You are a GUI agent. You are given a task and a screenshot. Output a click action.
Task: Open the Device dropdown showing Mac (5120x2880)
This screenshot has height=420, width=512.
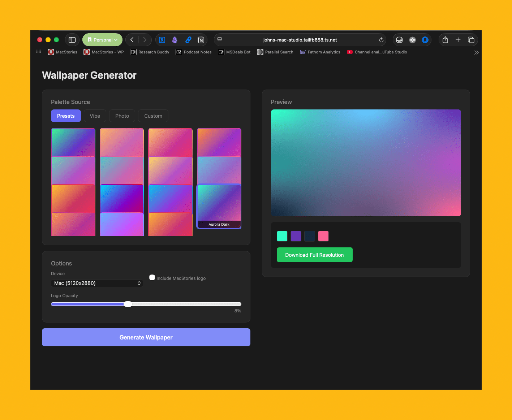97,283
